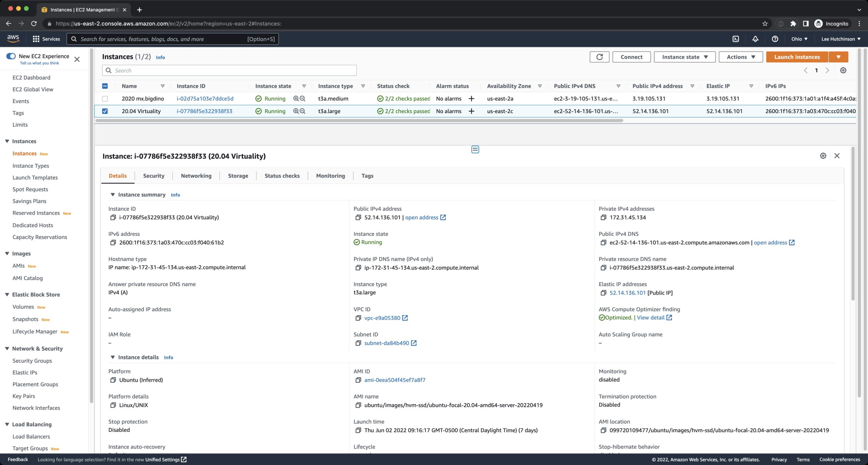Toggle the New EC2 Experience switch
Screen dimensions: 868x465
[11, 56]
